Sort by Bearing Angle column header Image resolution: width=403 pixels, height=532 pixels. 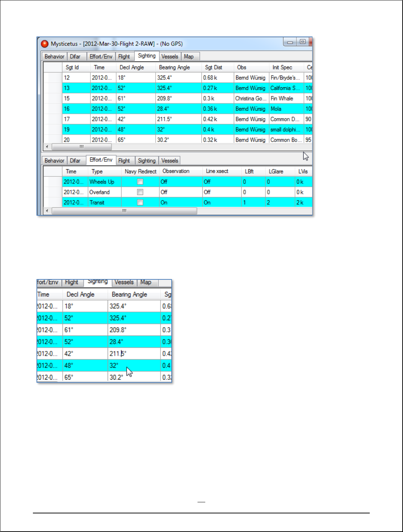(x=178, y=67)
